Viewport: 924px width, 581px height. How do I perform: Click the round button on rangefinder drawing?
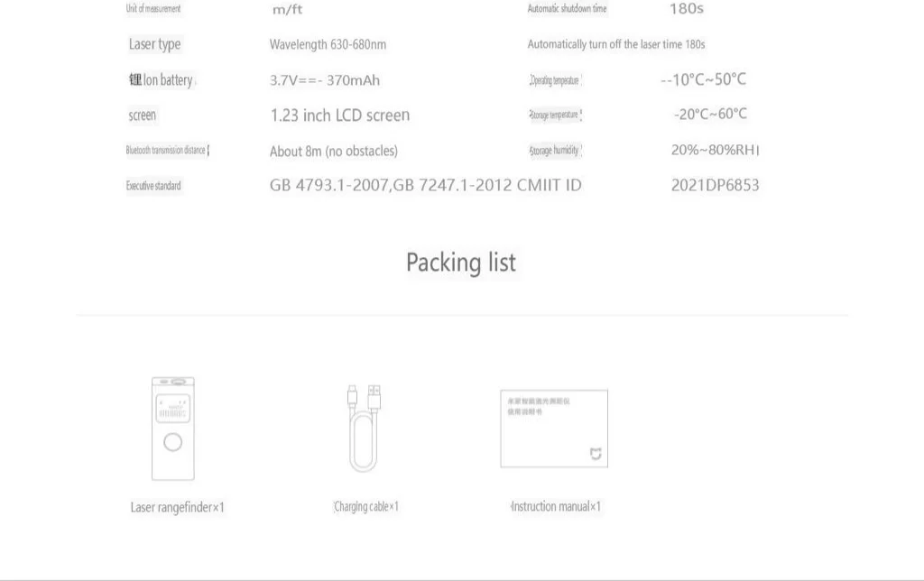[173, 442]
